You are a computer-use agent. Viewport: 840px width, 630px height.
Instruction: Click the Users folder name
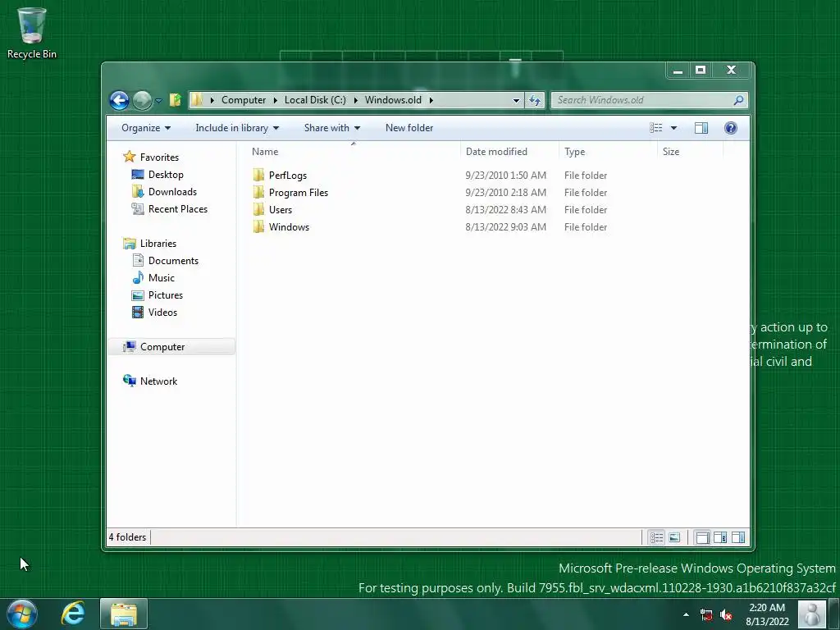[x=281, y=209]
